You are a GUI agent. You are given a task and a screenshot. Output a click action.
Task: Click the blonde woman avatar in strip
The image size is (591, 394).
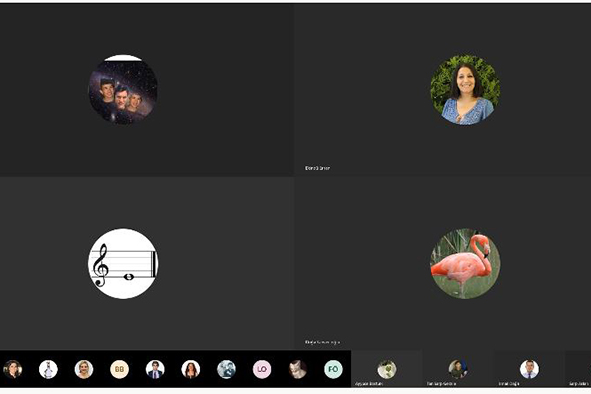[84, 369]
